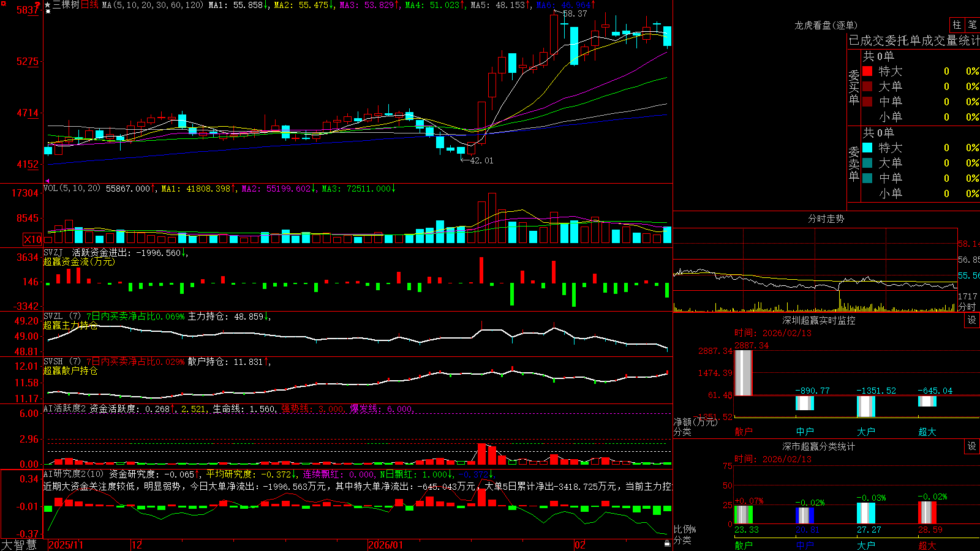Click cyan swatch for sell-side 特大 orders
980x551 pixels.
867,148
